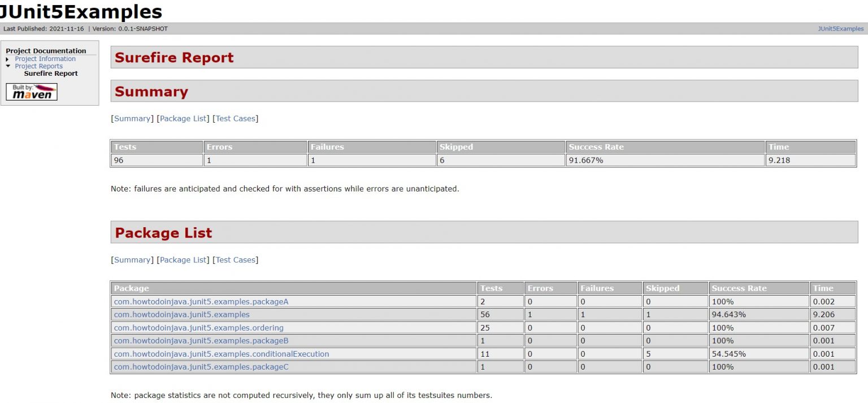Viewport: 868px width, 403px height.
Task: Open the examples.ordering package report
Action: 199,327
